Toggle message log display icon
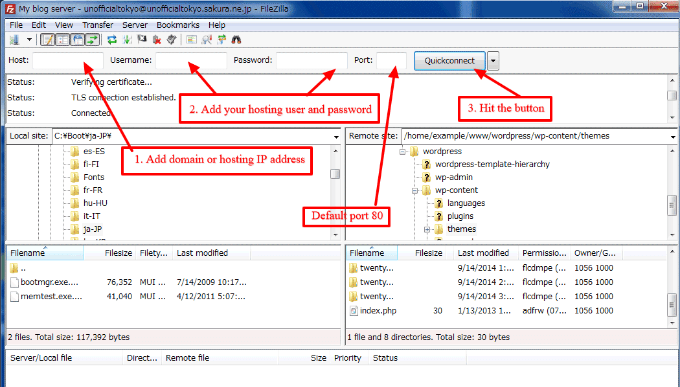Image resolution: width=680 pixels, height=387 pixels. click(47, 40)
